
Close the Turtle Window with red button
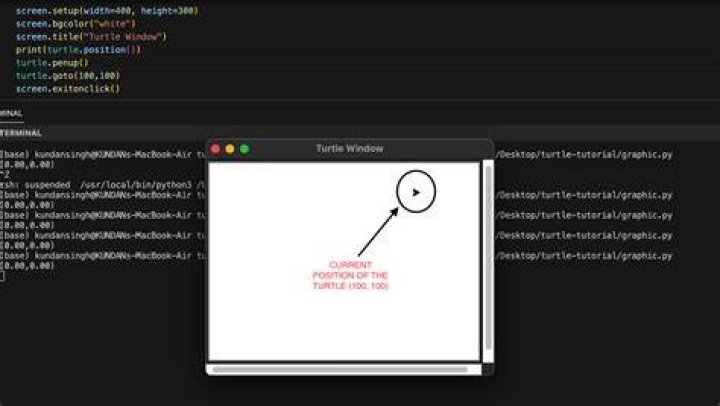click(215, 149)
